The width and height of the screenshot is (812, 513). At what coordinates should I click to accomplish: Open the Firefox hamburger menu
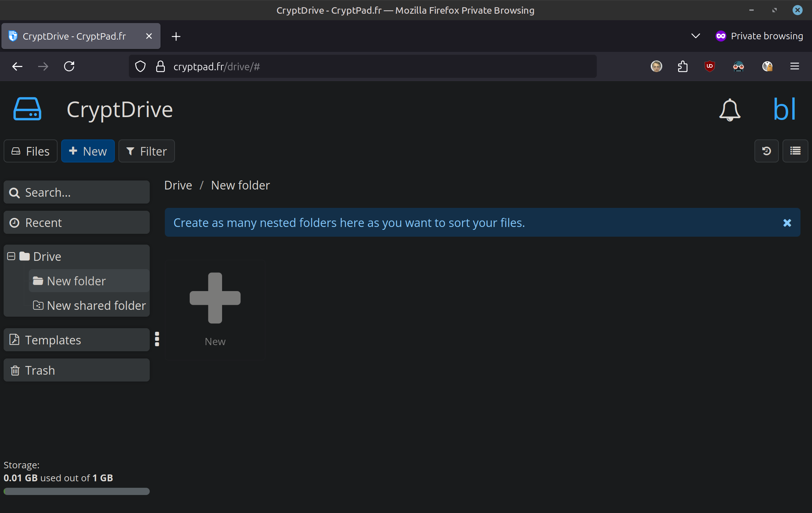coord(794,66)
